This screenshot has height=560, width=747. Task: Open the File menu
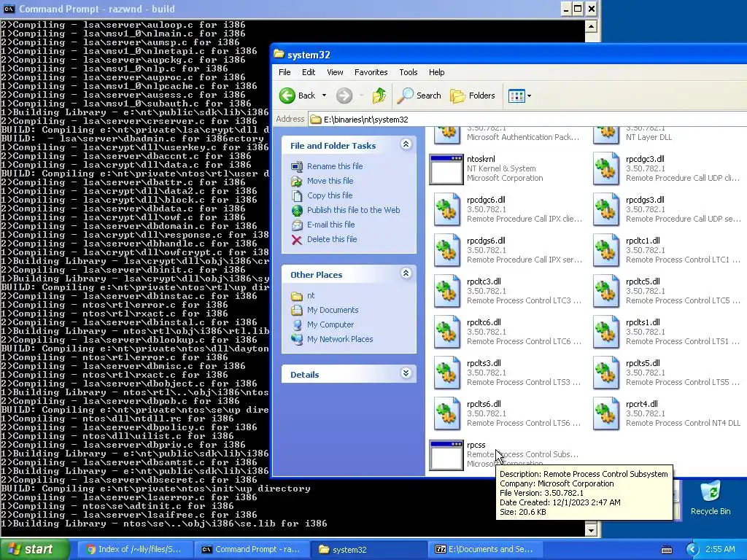(285, 72)
